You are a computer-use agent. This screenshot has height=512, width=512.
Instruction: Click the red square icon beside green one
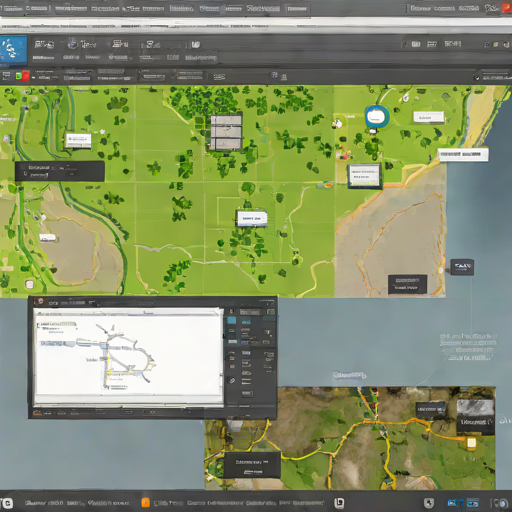(25, 76)
